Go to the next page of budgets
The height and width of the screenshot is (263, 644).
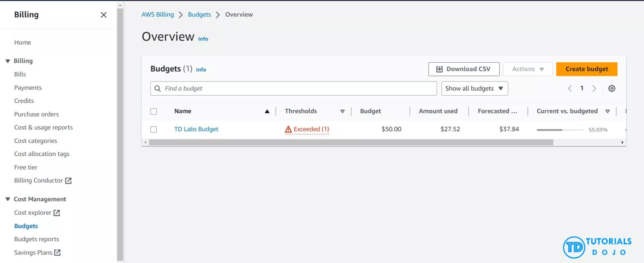594,89
